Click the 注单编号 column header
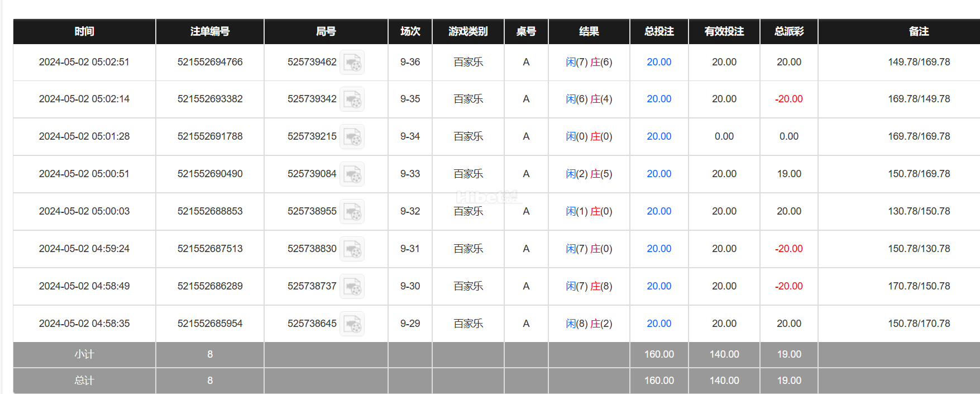 (210, 31)
